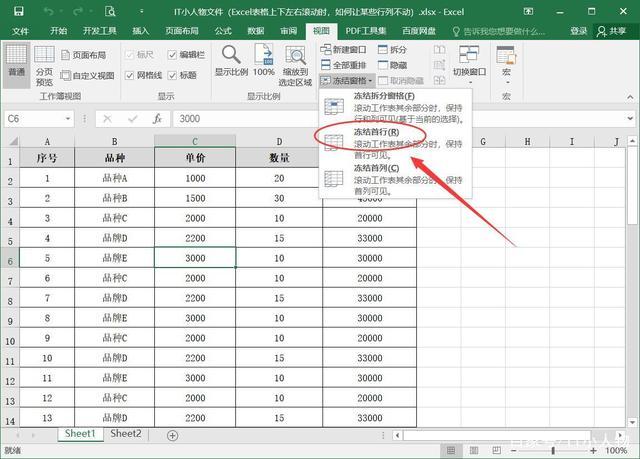Open the Formulas (公式) ribbon tab
640x459 pixels.
223,31
